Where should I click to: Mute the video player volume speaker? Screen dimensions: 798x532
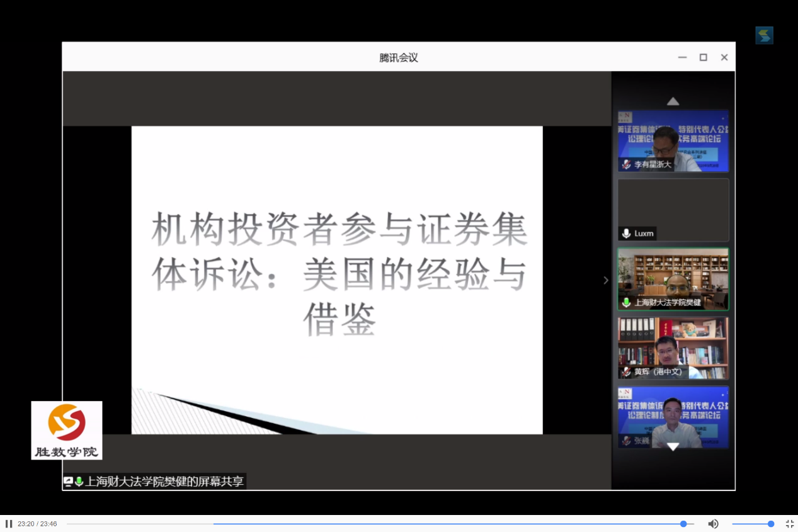point(713,524)
